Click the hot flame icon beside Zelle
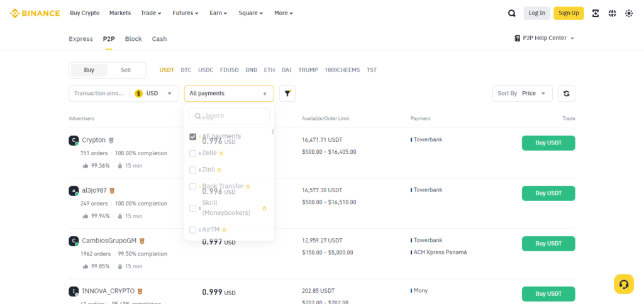The image size is (644, 304). [x=221, y=153]
